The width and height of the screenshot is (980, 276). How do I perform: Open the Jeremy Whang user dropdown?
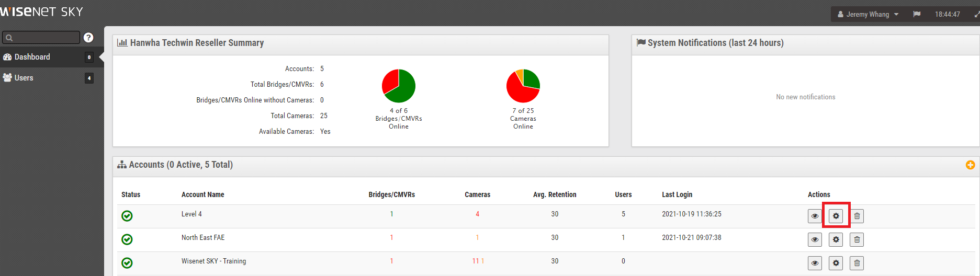(x=868, y=14)
